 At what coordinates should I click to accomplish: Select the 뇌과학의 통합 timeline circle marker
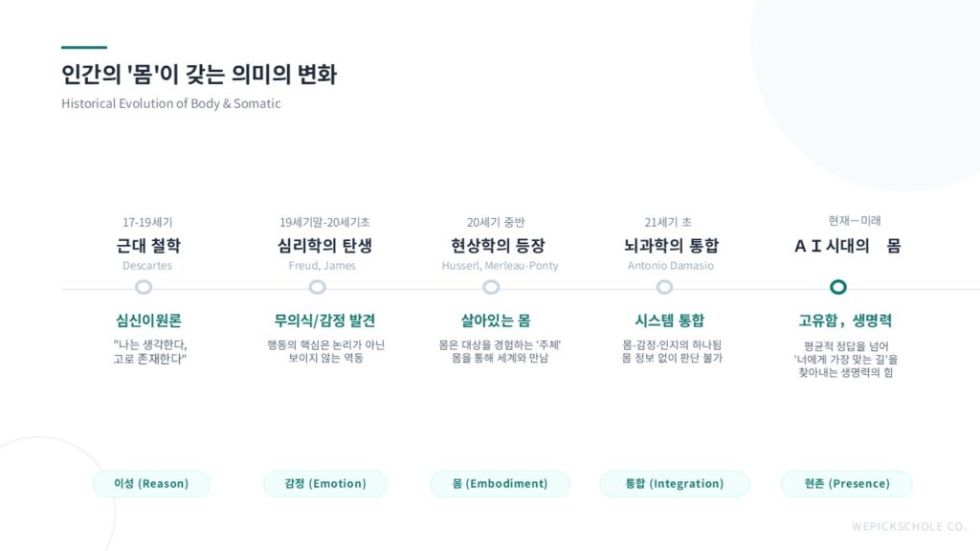click(x=665, y=287)
